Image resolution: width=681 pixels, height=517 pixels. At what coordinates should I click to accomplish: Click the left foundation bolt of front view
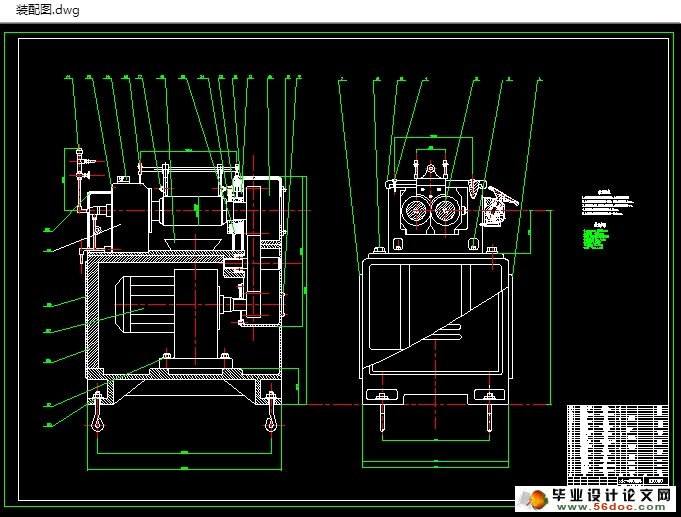click(x=383, y=415)
